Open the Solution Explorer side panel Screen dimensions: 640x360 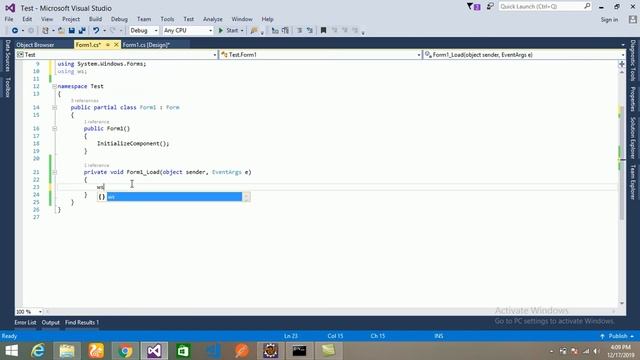point(632,138)
